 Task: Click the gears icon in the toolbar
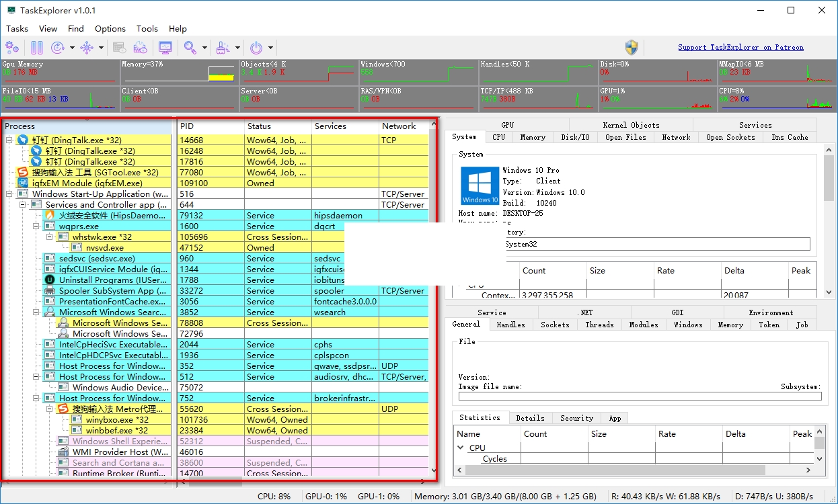click(x=12, y=48)
